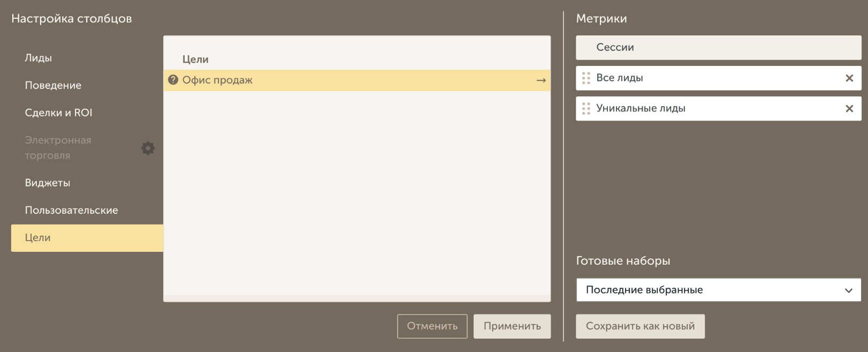
Task: Grab the drag handle of Уникальные лиды
Action: tap(586, 109)
